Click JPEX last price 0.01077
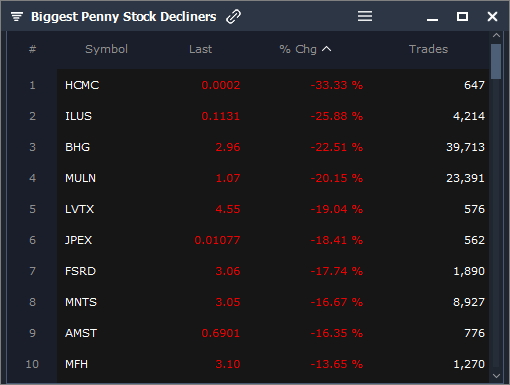Screen dimensions: 510x385 217,240
